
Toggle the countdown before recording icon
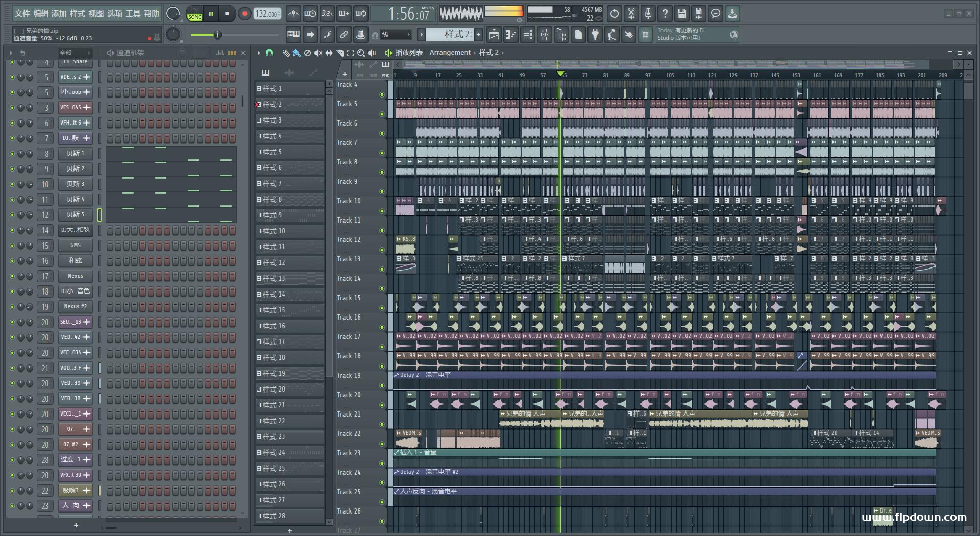[x=327, y=14]
